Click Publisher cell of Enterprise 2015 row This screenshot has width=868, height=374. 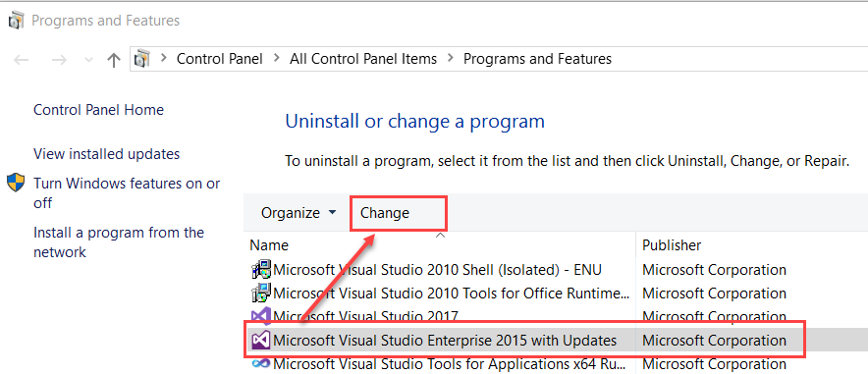714,341
